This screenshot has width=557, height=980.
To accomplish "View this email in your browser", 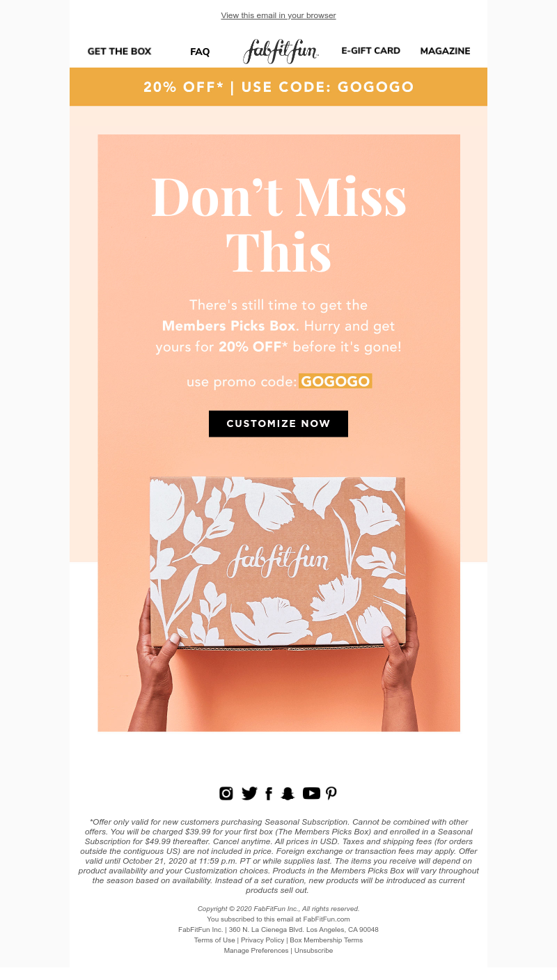I will pos(278,15).
